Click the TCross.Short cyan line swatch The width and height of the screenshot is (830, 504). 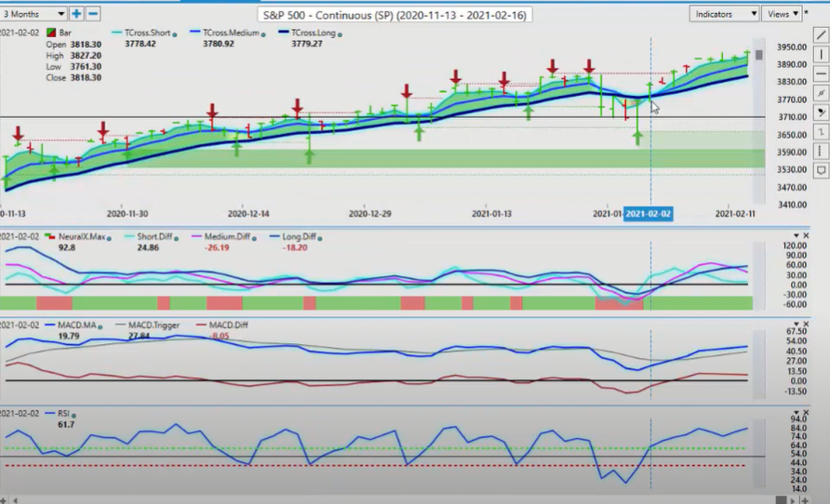tap(117, 33)
